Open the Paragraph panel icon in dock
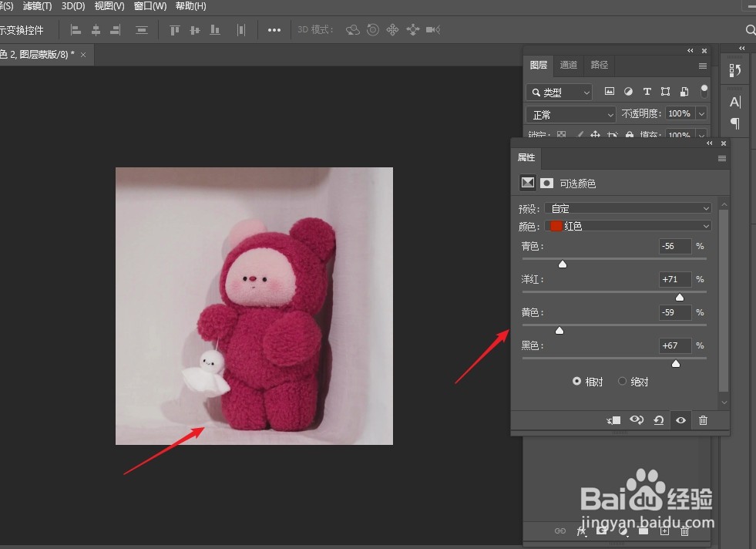 734,123
